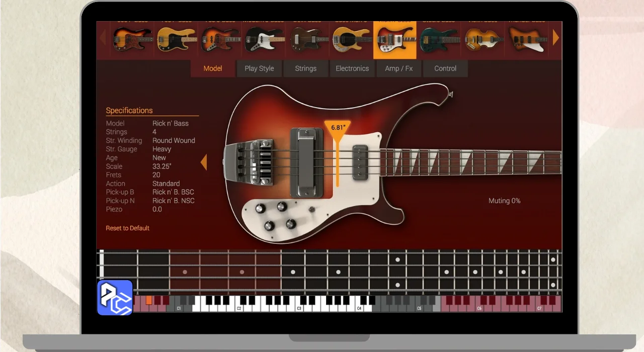Click the orange highlighted key on the keyboard

click(x=148, y=300)
